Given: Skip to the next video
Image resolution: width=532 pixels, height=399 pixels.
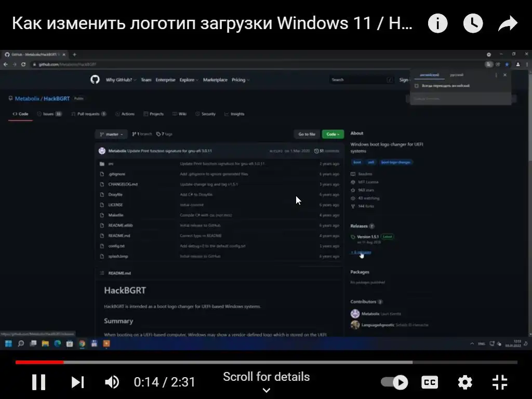Looking at the screenshot, I should [78, 382].
